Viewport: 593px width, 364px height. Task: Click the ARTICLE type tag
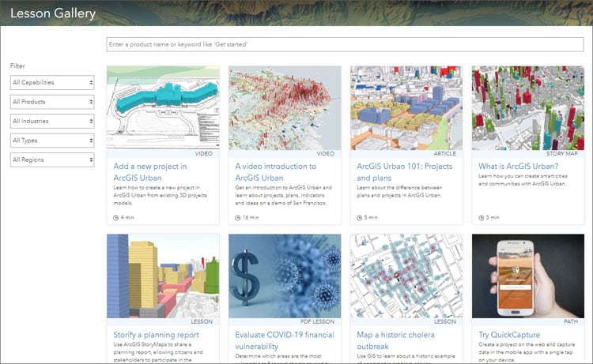[x=444, y=154]
